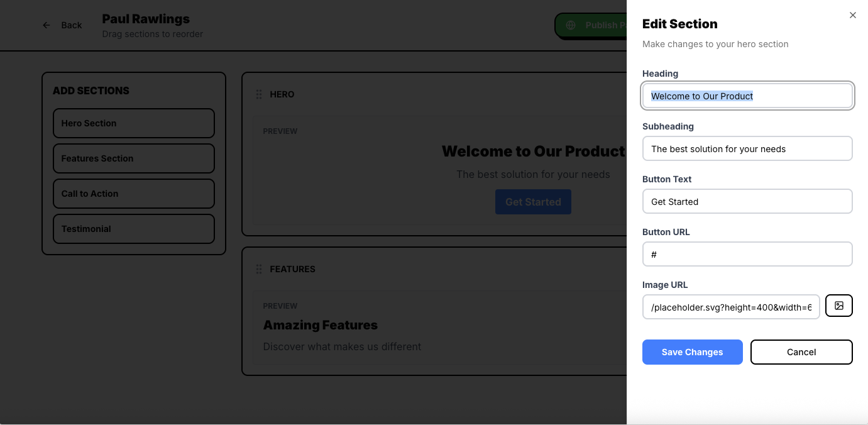This screenshot has width=868, height=425.
Task: Select the Amazing Features preview heading
Action: (320, 325)
